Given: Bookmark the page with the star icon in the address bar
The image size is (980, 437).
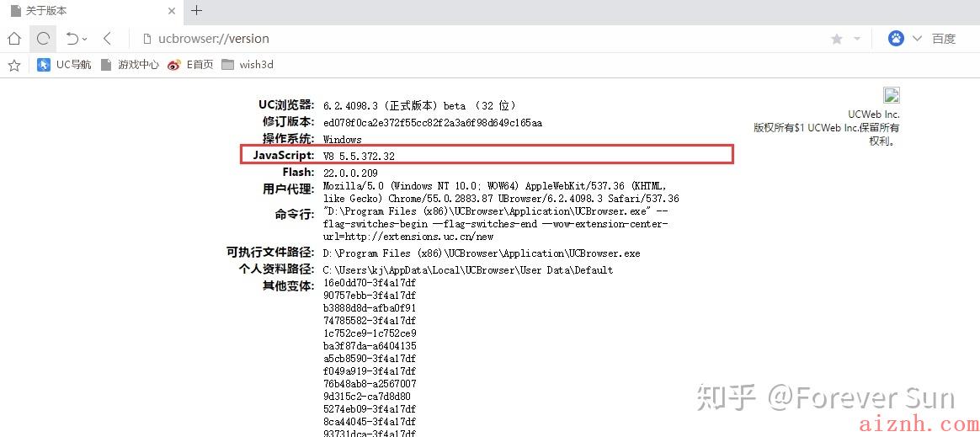Looking at the screenshot, I should tap(836, 39).
